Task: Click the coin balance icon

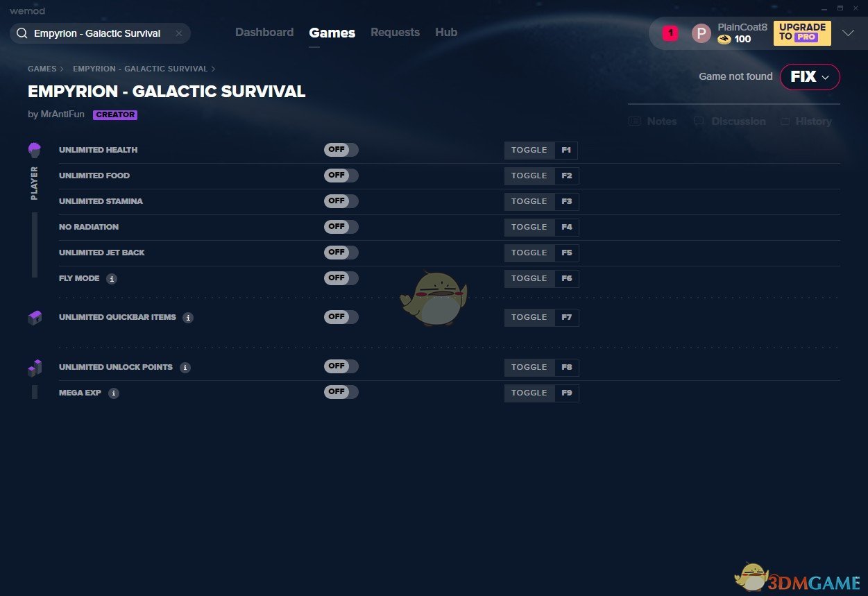Action: tap(724, 40)
